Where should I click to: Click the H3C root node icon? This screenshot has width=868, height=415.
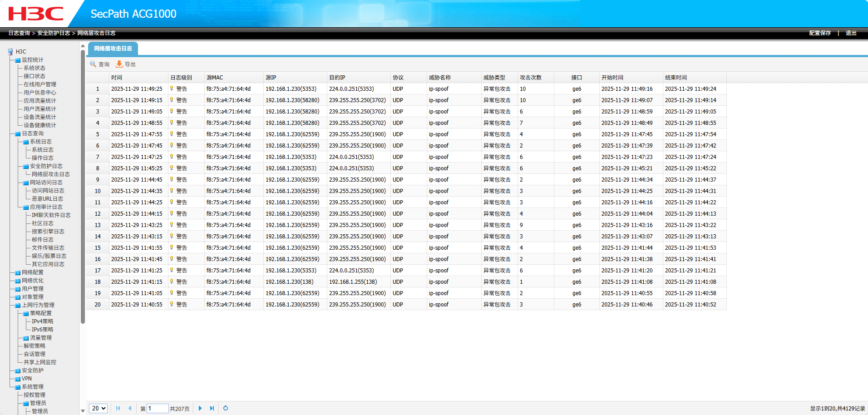(x=10, y=52)
